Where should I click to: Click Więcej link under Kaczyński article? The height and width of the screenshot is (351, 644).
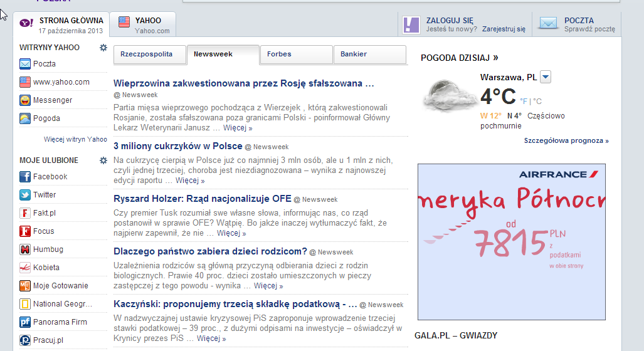click(x=211, y=338)
